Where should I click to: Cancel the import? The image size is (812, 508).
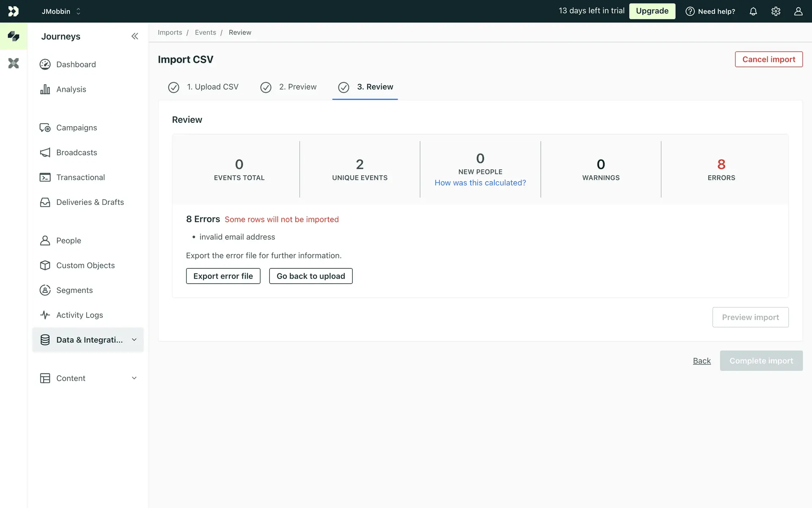(x=768, y=59)
